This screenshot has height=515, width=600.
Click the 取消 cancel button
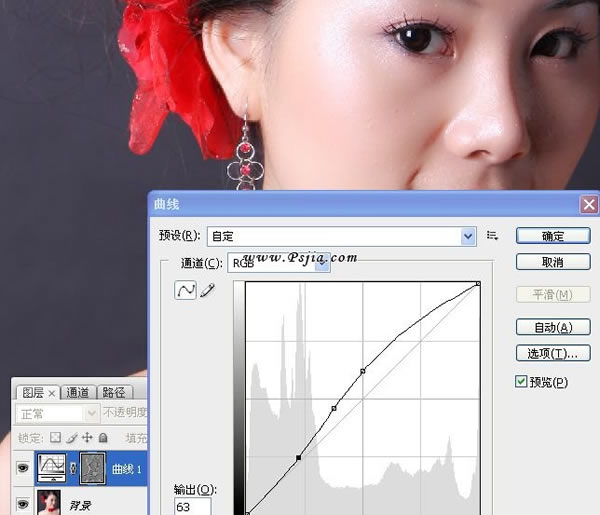point(553,262)
